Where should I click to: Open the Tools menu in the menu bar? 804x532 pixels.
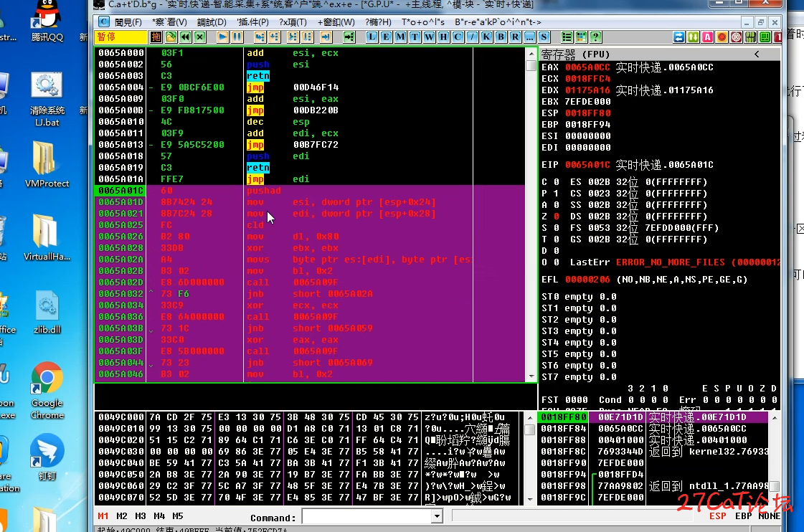coord(422,22)
